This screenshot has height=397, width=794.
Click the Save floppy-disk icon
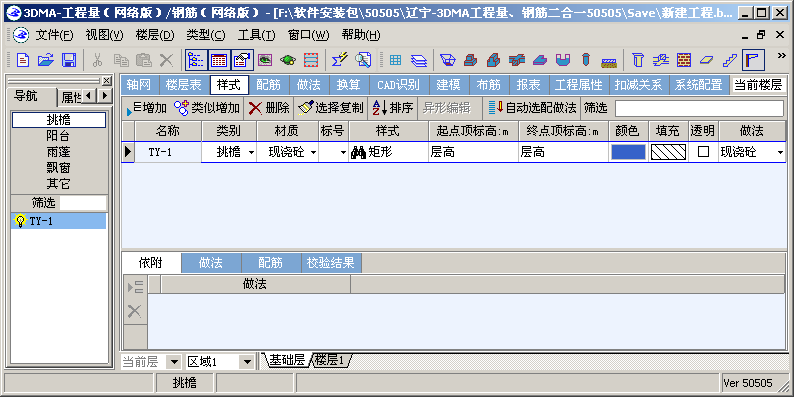[x=69, y=60]
